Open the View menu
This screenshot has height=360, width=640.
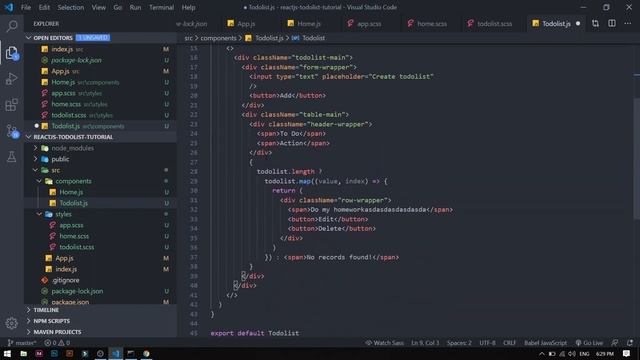coord(98,7)
